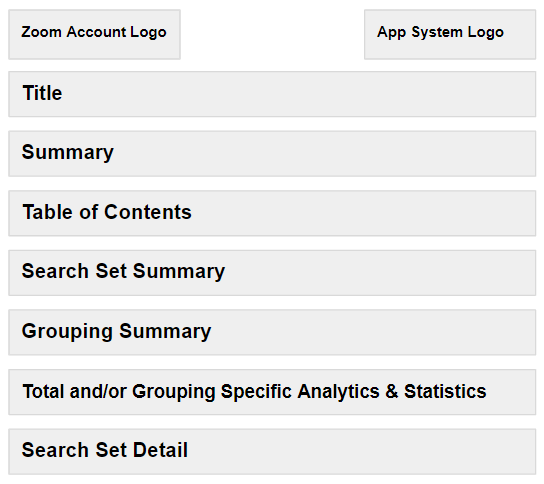The width and height of the screenshot is (544, 484).
Task: Select the Search Set Detail block
Action: pos(272,452)
